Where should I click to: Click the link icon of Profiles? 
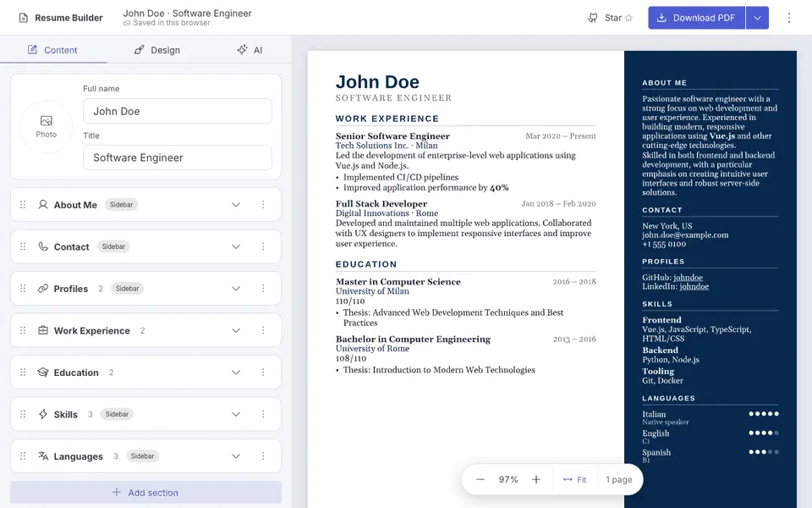(x=43, y=289)
